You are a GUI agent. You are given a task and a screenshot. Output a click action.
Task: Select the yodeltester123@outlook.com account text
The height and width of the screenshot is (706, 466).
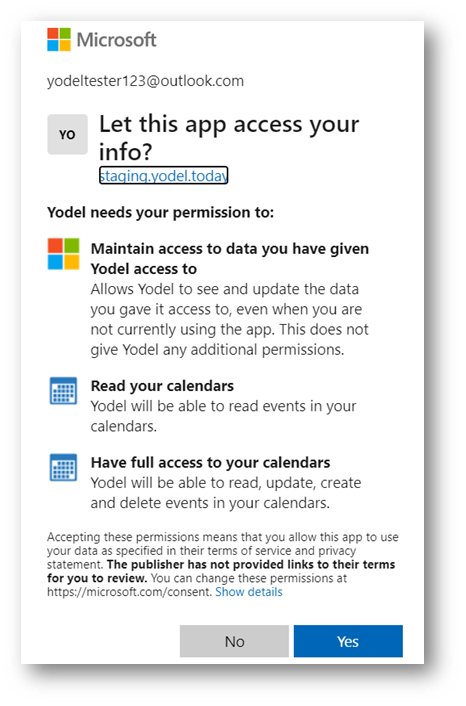145,81
